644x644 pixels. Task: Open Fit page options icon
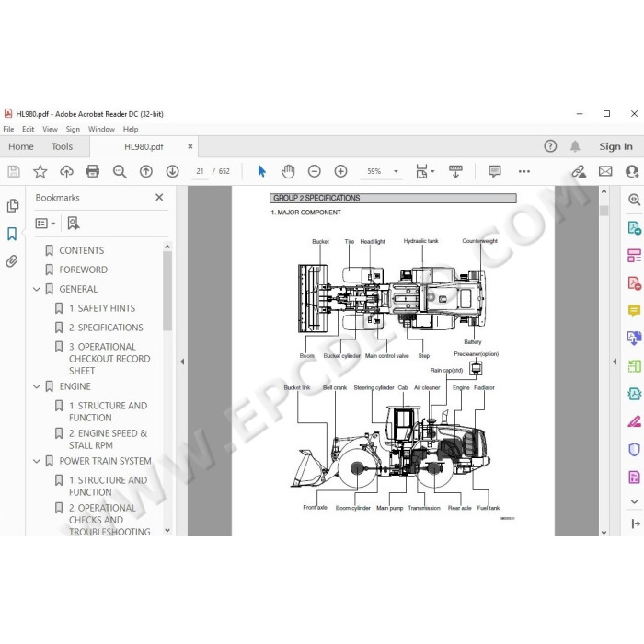point(424,171)
